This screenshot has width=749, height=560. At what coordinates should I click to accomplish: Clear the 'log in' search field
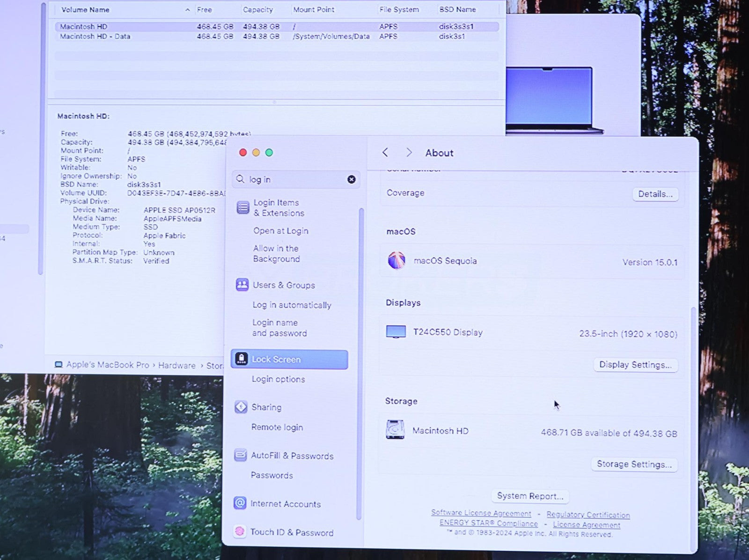(x=351, y=179)
